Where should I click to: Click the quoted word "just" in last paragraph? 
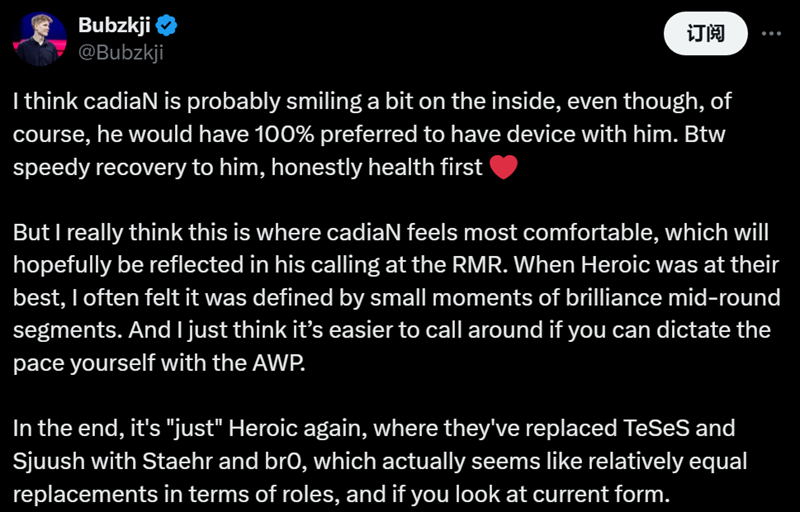click(x=193, y=428)
